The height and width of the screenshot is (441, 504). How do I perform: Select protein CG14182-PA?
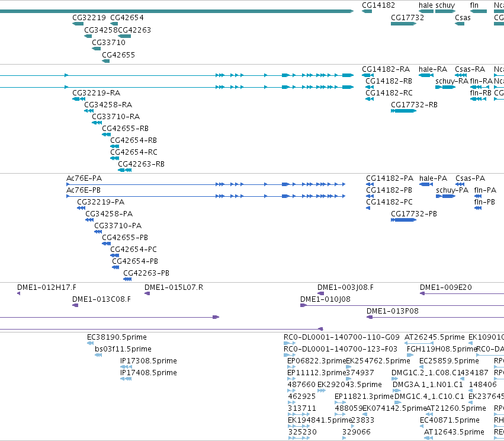coord(390,178)
